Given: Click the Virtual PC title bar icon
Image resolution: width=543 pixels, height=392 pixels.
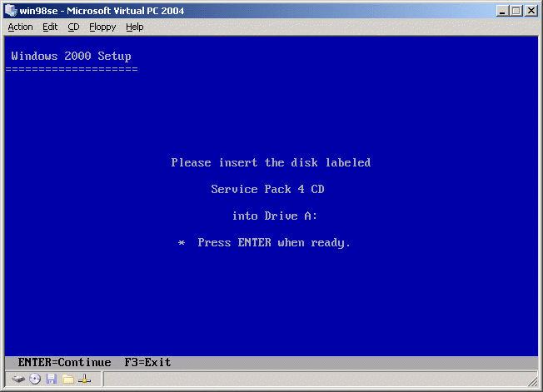Looking at the screenshot, I should (11, 10).
